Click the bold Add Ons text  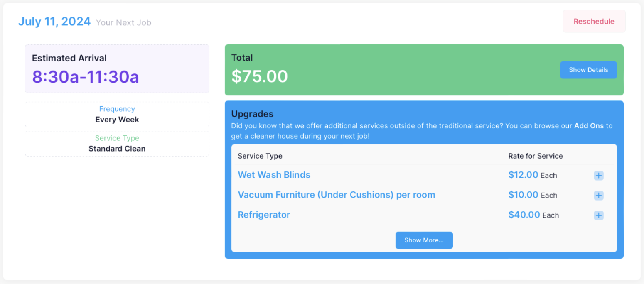[589, 126]
